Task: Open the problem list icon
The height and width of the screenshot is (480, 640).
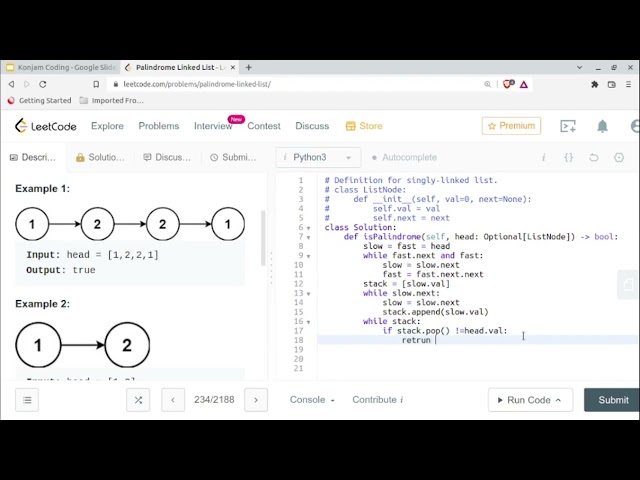Action: [x=27, y=400]
